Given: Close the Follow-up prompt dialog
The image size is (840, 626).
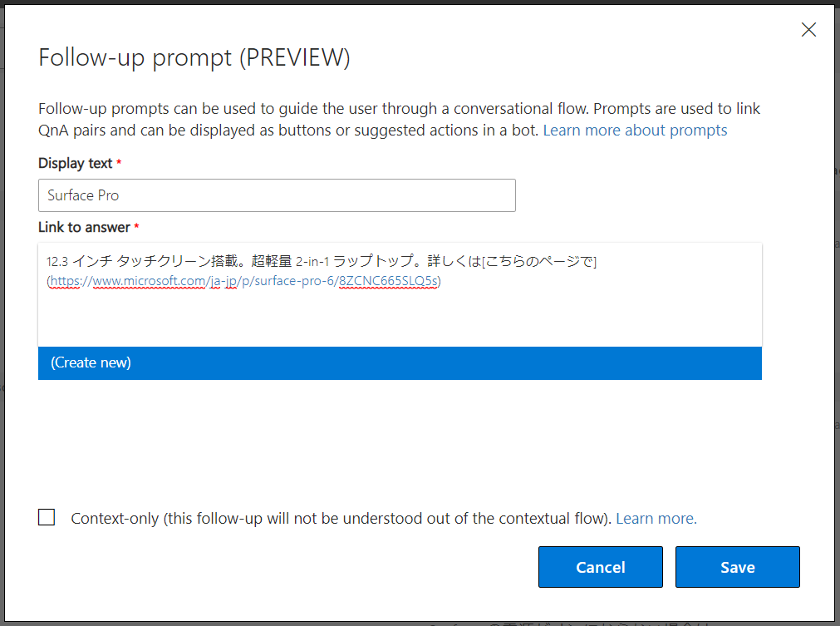Looking at the screenshot, I should tap(808, 29).
